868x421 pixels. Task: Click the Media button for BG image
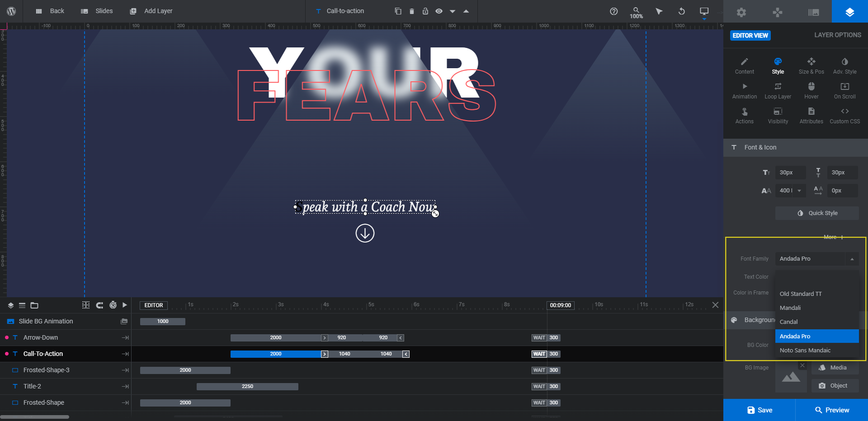[x=835, y=368]
